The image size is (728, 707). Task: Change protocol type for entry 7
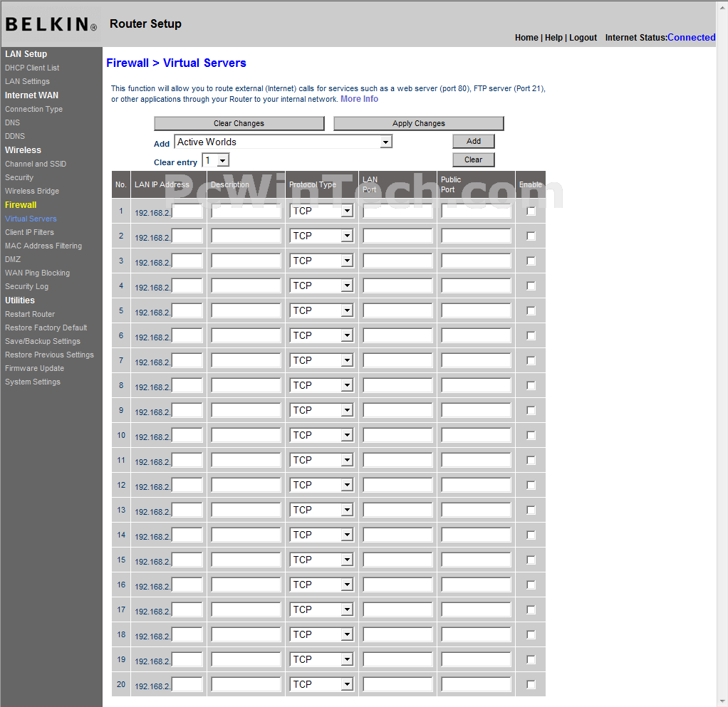[x=321, y=360]
